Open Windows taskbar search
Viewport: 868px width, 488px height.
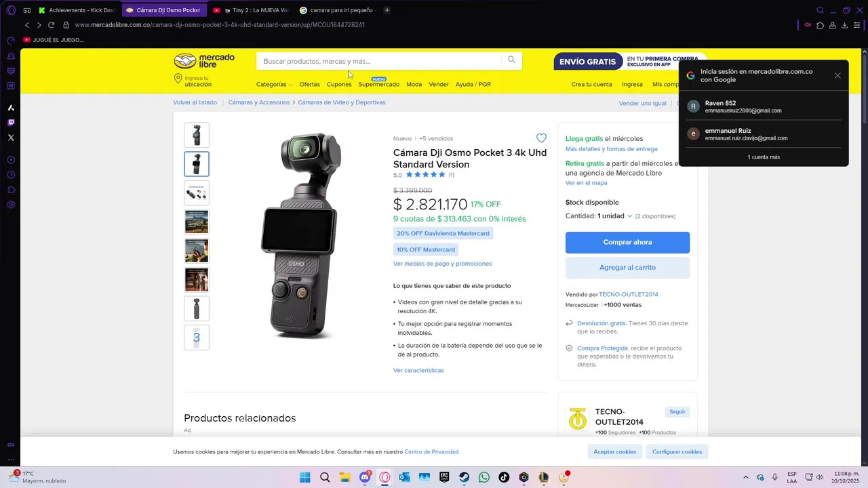[x=325, y=477]
